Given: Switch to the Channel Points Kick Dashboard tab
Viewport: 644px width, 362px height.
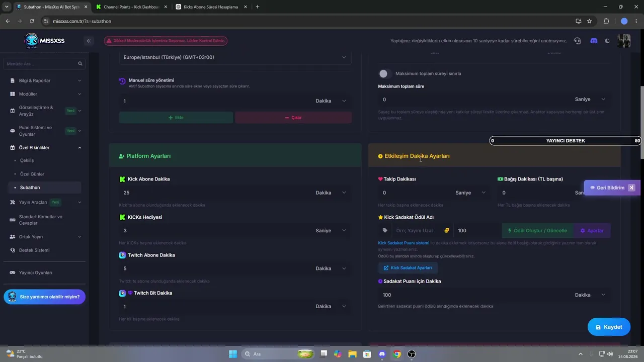Looking at the screenshot, I should coord(131,7).
